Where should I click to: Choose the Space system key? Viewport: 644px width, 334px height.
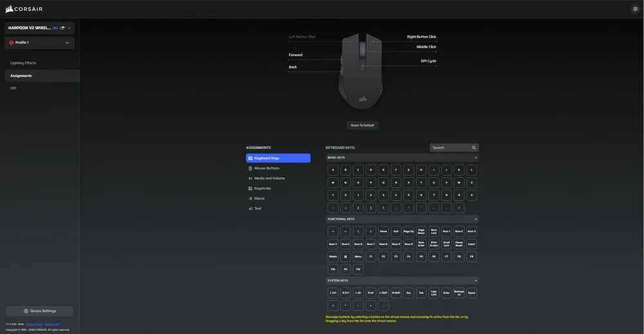pyautogui.click(x=471, y=293)
